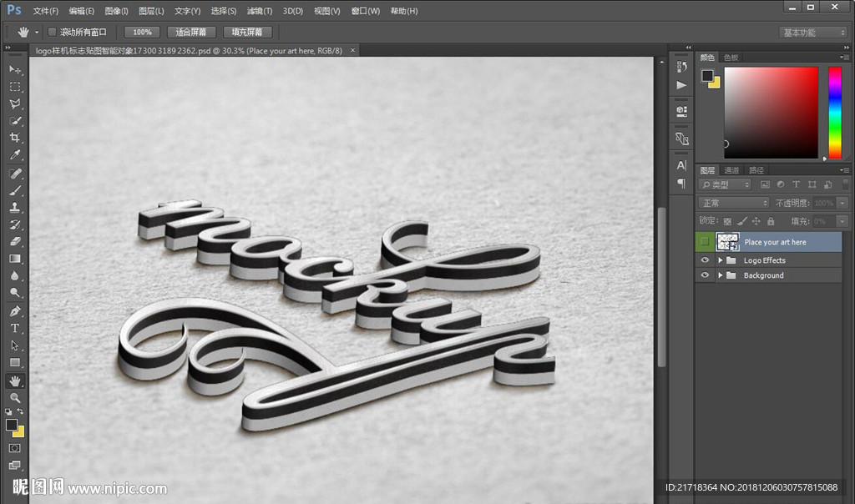The image size is (855, 504).
Task: Select the Pen tool
Action: coord(14,311)
